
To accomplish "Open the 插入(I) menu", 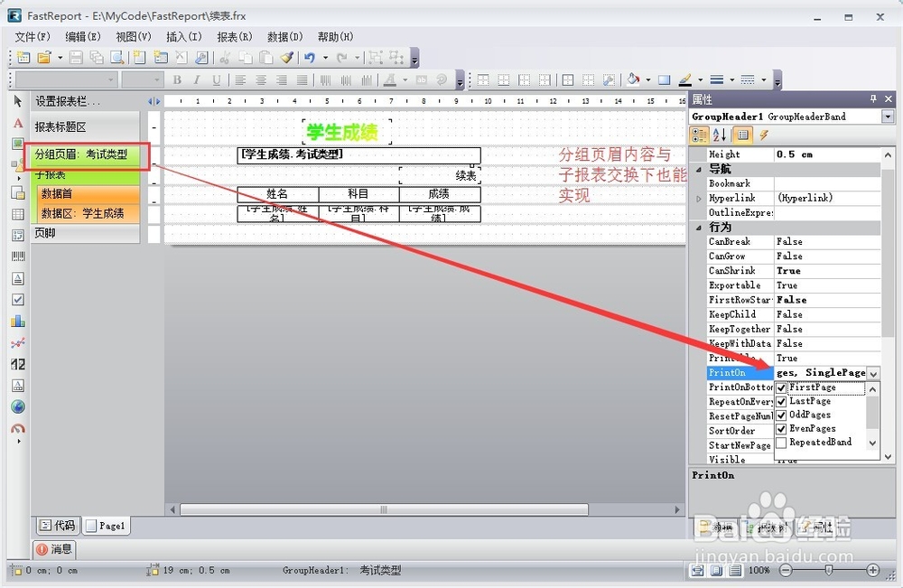I will (x=183, y=37).
